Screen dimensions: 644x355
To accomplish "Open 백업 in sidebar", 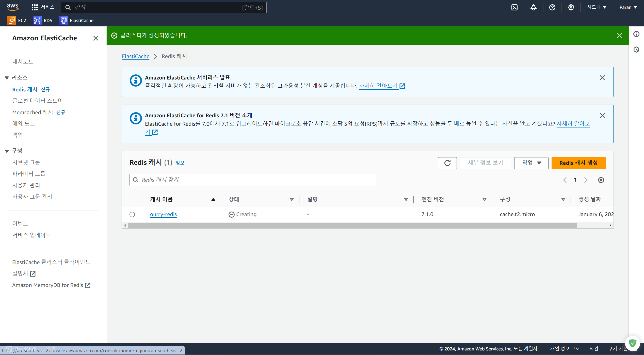I will point(18,135).
